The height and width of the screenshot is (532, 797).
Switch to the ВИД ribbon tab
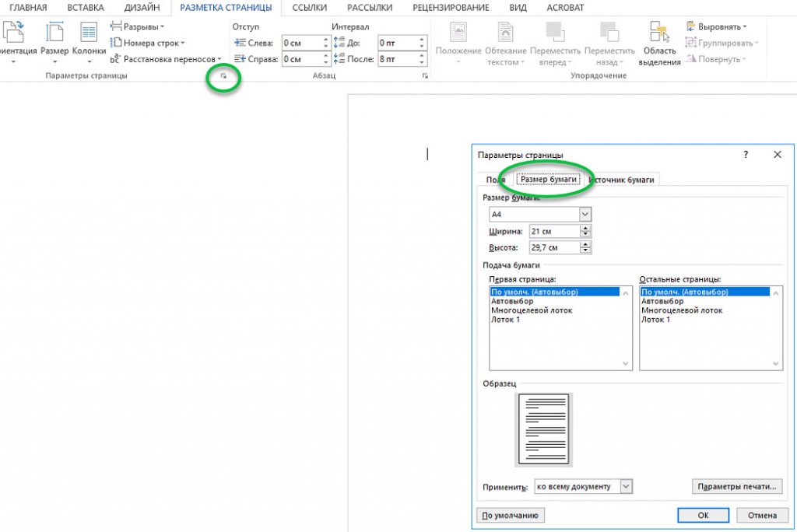coord(519,7)
